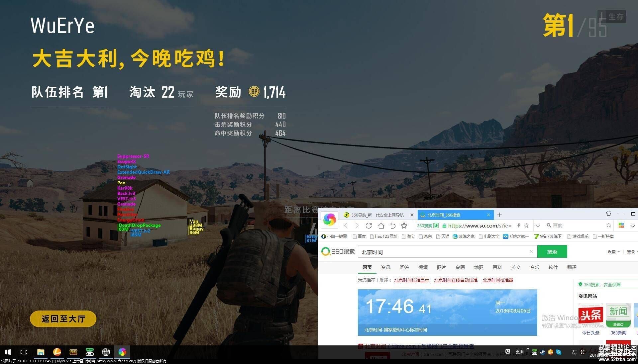Viewport: 638px width, 364px height.
Task: Click the 返回至大厅 return-to-lobby button
Action: [x=63, y=319]
